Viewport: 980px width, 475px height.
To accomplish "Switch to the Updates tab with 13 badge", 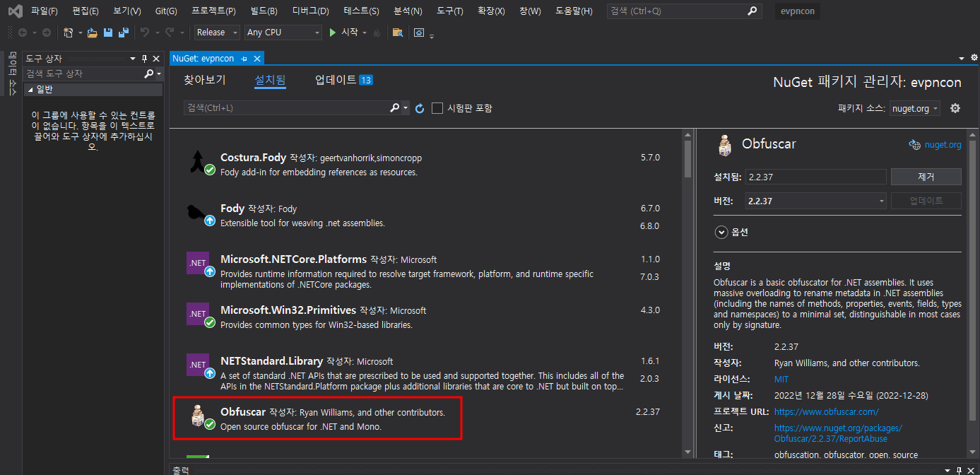I will coord(343,80).
